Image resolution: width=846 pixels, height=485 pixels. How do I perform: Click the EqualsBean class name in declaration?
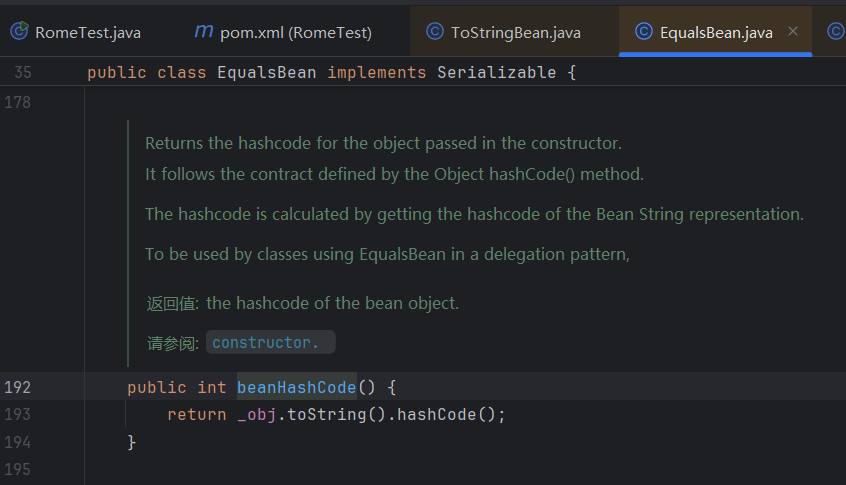[x=267, y=73]
